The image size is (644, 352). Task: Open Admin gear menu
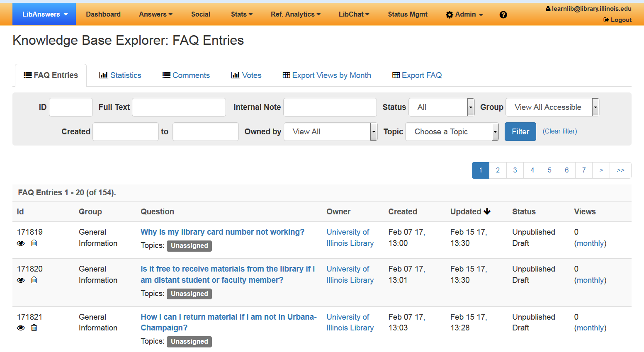(464, 15)
